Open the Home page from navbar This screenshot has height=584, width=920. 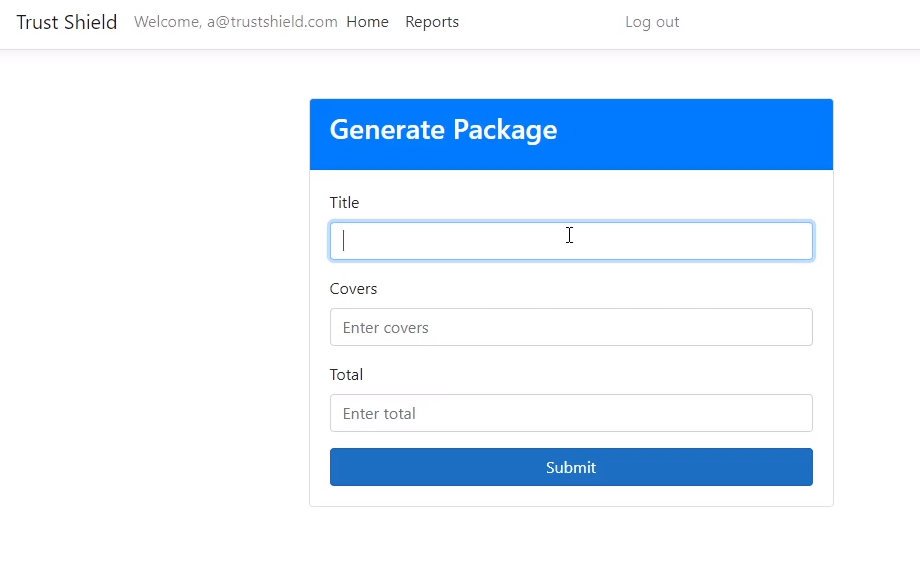[x=367, y=22]
